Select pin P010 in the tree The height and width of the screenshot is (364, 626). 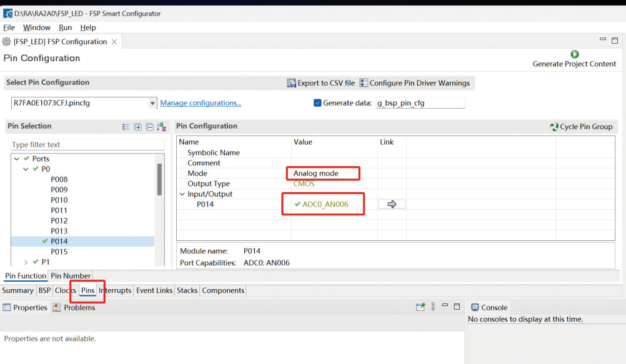tap(59, 200)
